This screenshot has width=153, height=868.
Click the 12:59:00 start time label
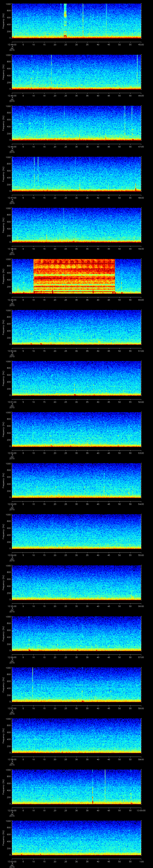[x=12, y=811]
